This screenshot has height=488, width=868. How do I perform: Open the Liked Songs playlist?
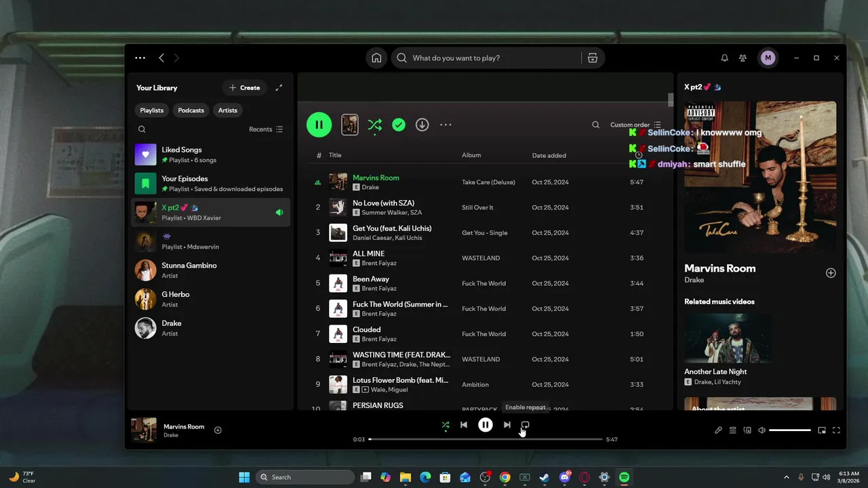click(x=210, y=155)
